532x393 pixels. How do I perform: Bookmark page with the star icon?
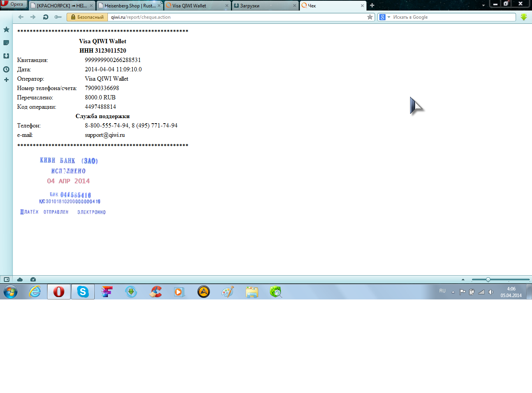pos(370,17)
